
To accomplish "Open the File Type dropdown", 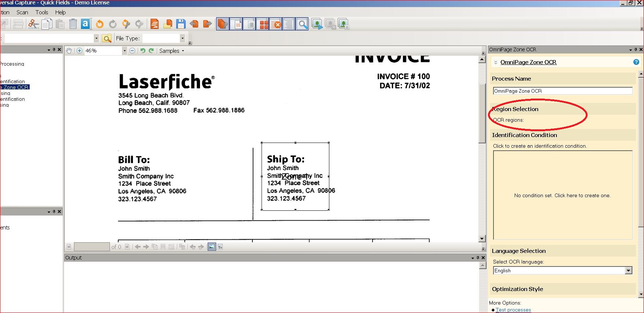I will point(182,38).
